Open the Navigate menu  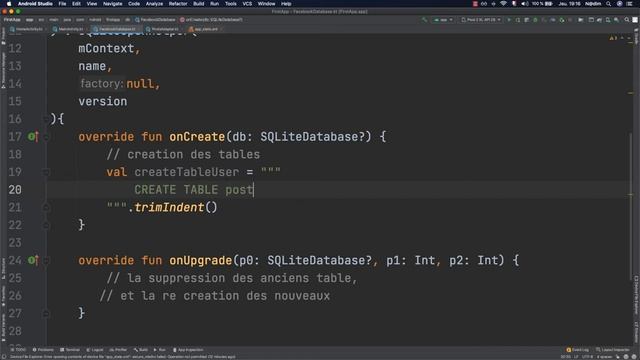[x=112, y=4]
